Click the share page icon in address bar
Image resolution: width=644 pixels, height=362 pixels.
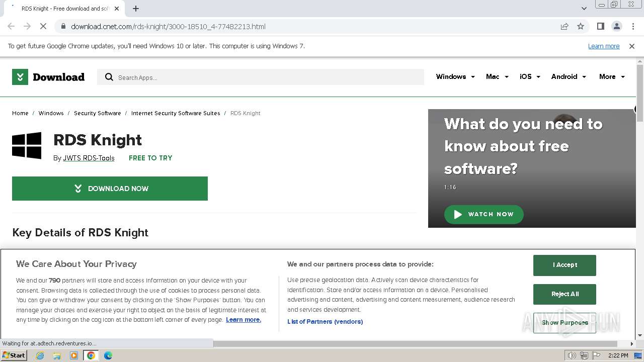coord(565,26)
